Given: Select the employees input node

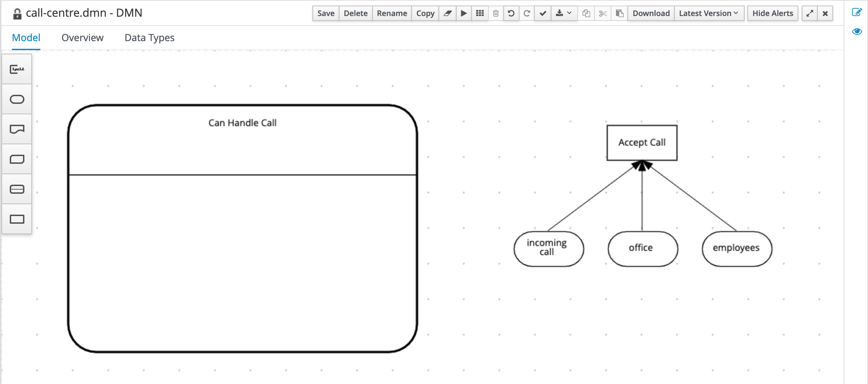Looking at the screenshot, I should pyautogui.click(x=737, y=249).
